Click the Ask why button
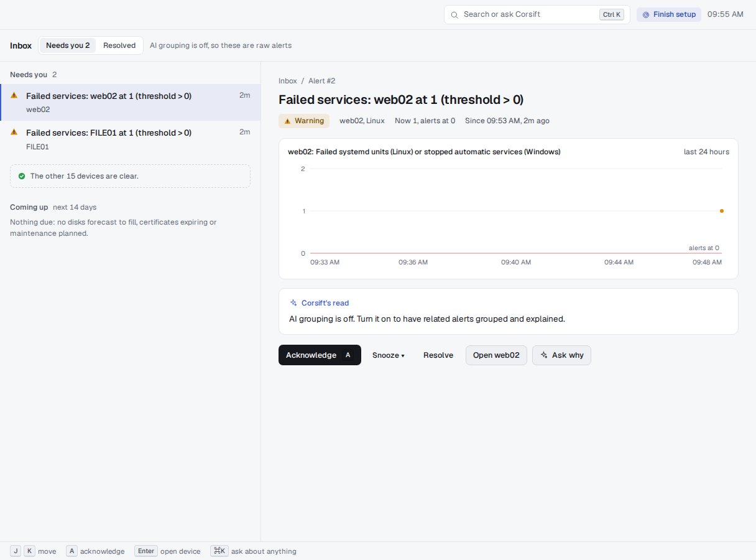The width and height of the screenshot is (756, 560). coord(561,355)
